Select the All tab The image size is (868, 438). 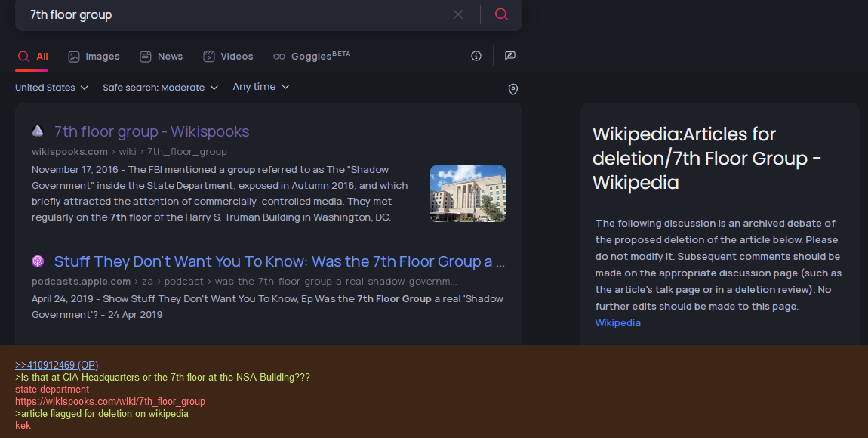(32, 57)
